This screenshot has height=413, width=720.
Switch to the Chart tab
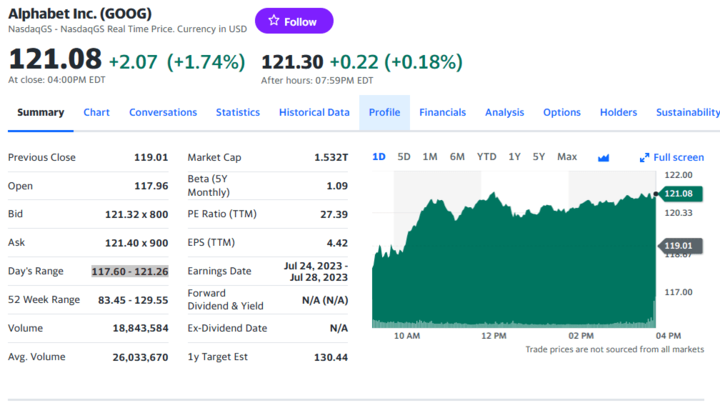pyautogui.click(x=96, y=113)
